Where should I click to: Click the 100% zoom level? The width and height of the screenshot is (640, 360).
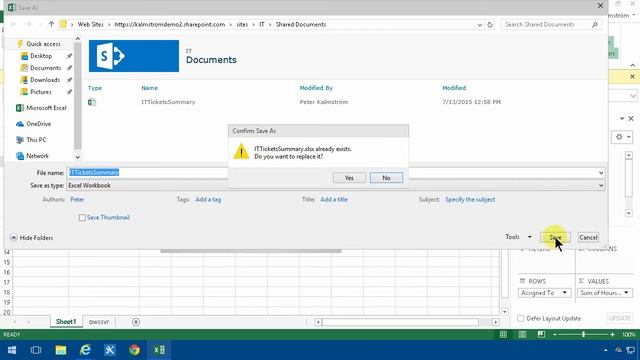pos(629,334)
